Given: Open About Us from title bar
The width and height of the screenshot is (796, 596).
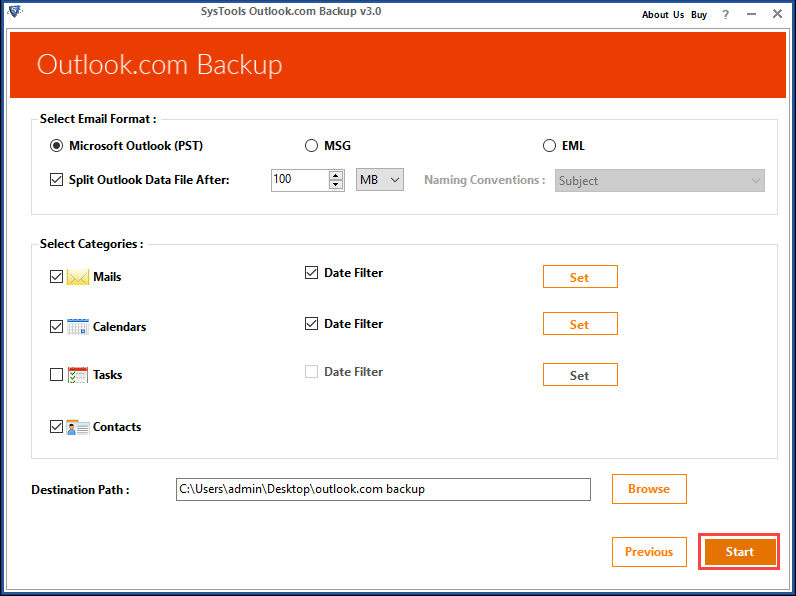Looking at the screenshot, I should 662,15.
